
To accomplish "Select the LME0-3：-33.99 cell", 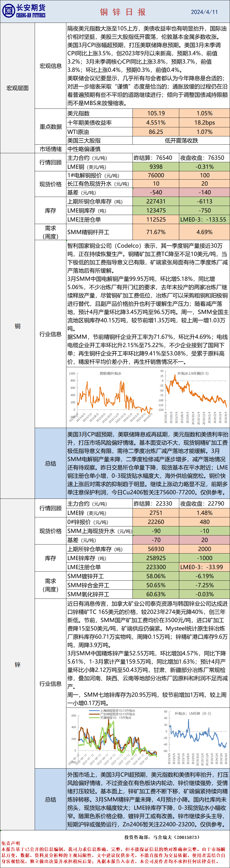I will tap(204, 567).
